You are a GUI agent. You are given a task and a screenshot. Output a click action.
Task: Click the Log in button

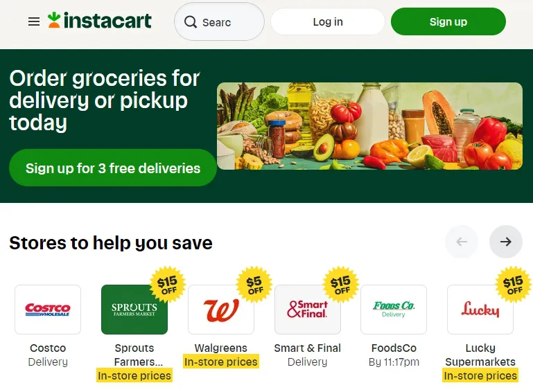328,21
